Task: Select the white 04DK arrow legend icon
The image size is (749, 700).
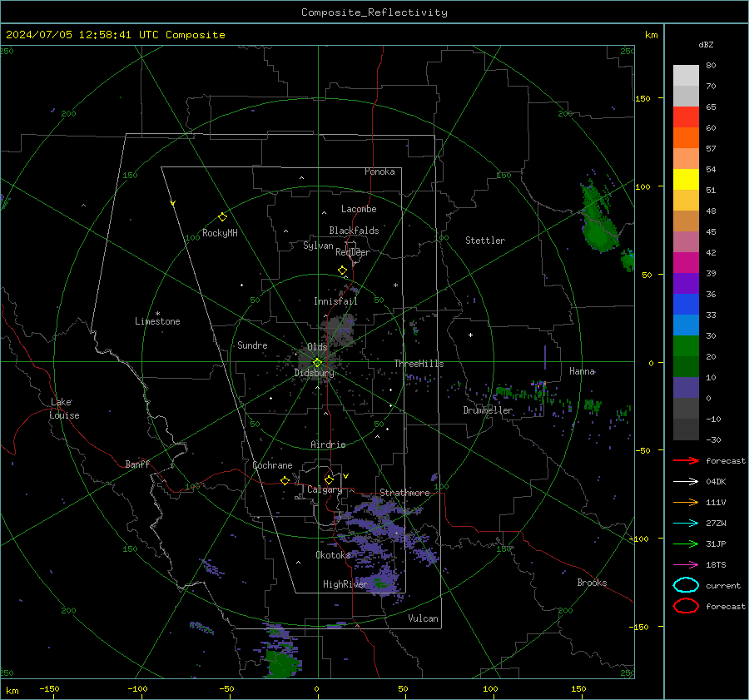Action: tap(686, 481)
